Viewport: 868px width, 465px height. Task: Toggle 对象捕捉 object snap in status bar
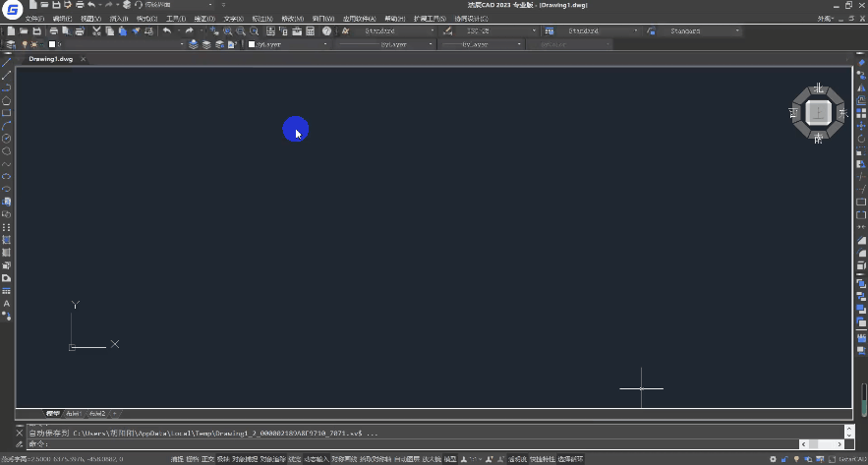tap(245, 459)
